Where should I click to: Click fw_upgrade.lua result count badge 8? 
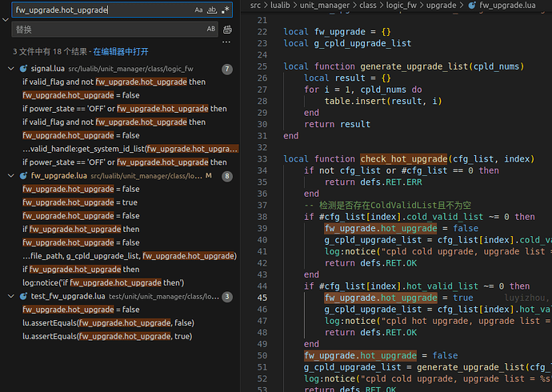coord(227,176)
